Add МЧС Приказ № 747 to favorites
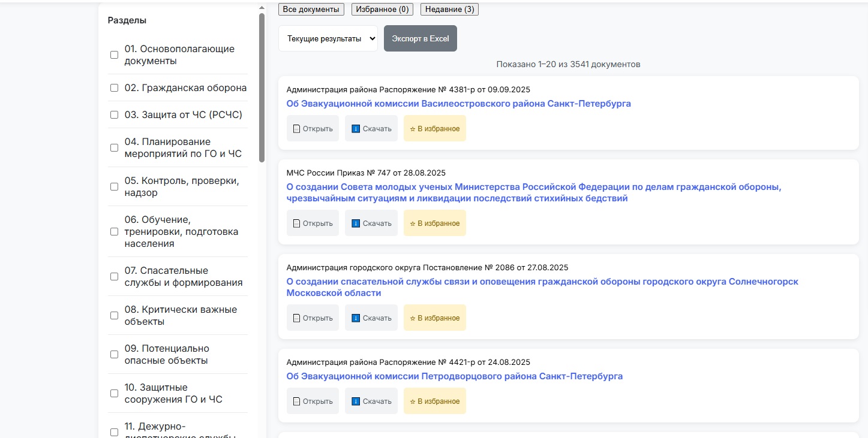Screen dimensions: 868x438 (x=434, y=223)
